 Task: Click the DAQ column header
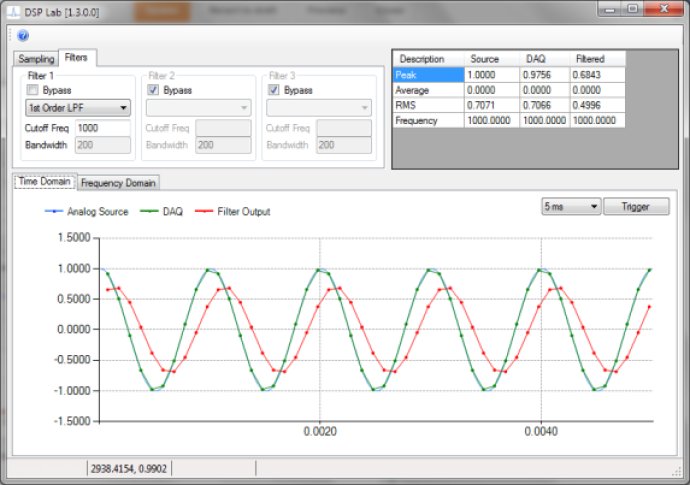[545, 59]
